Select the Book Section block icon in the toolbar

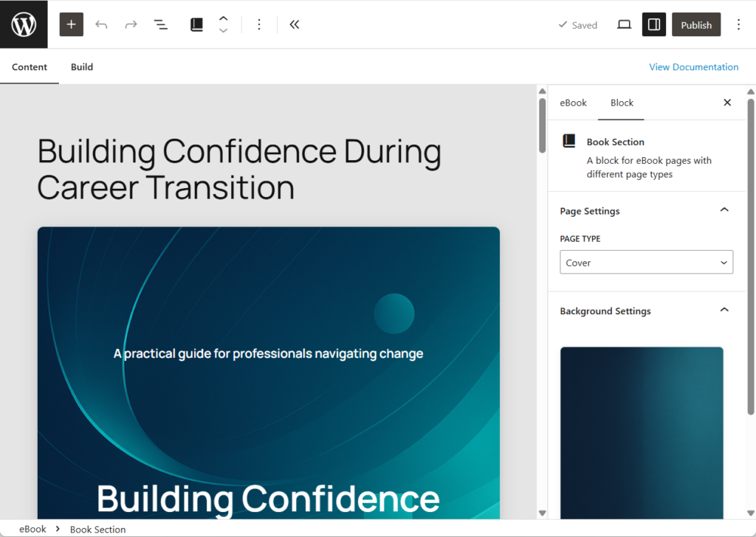tap(196, 24)
